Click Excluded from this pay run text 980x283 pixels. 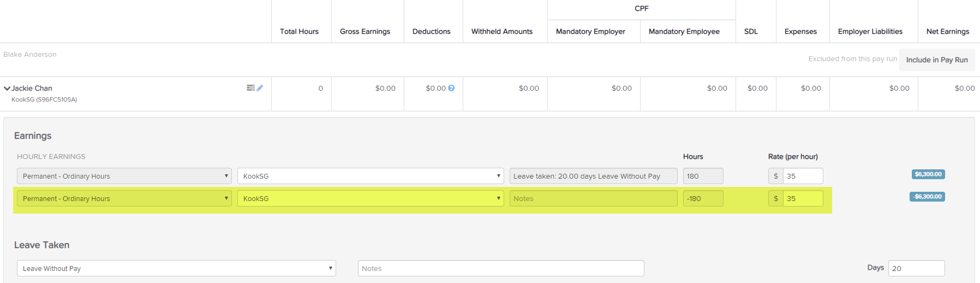pos(853,59)
